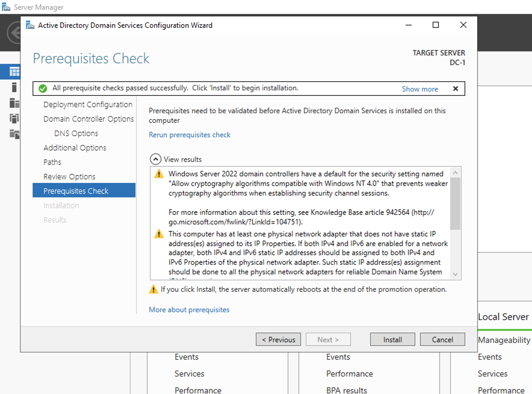
Task: Click the Install button
Action: [x=393, y=340]
